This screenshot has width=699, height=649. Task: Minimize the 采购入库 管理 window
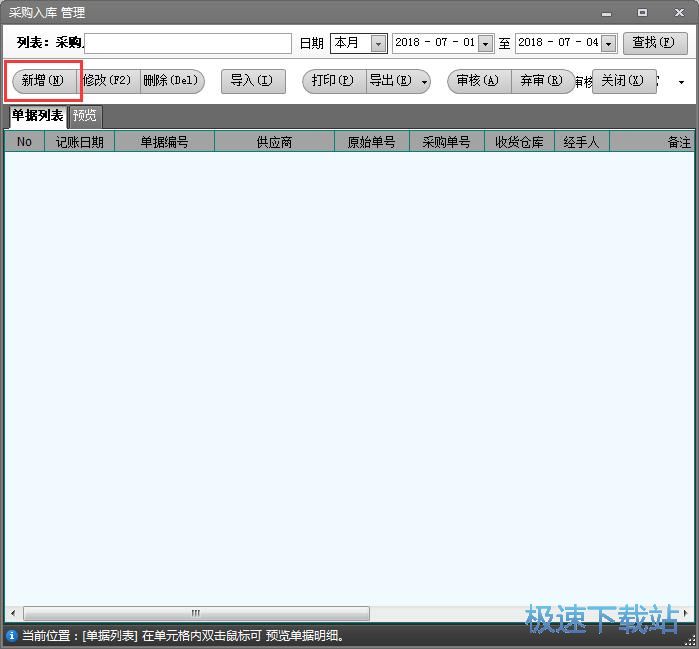click(606, 13)
